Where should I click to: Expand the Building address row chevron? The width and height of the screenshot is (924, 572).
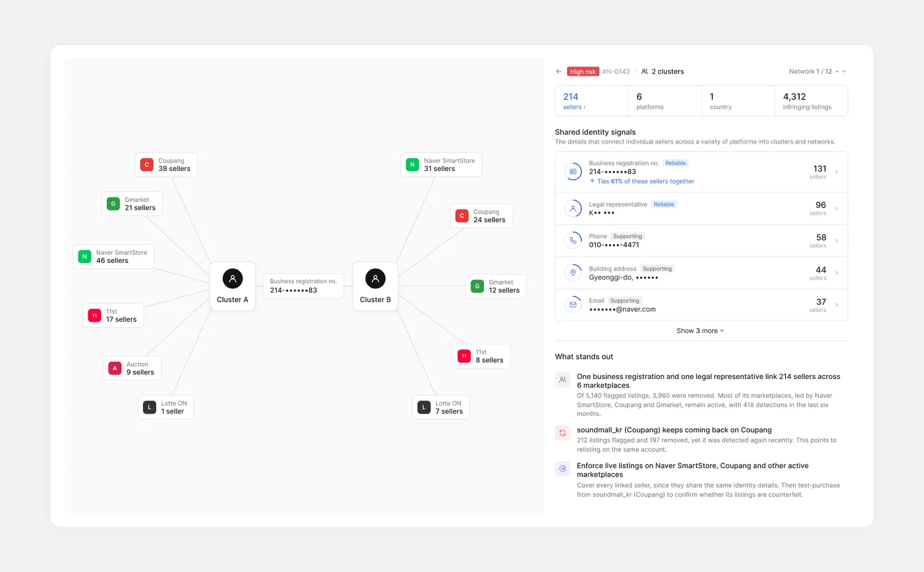point(836,273)
